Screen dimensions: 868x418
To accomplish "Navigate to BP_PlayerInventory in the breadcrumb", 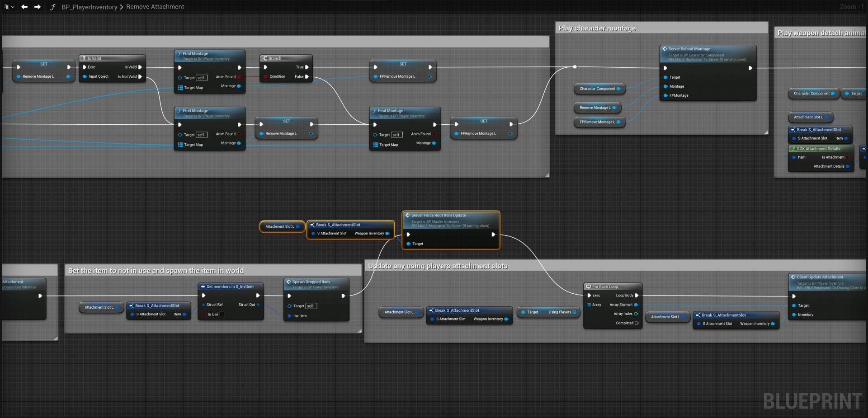I will coord(89,7).
